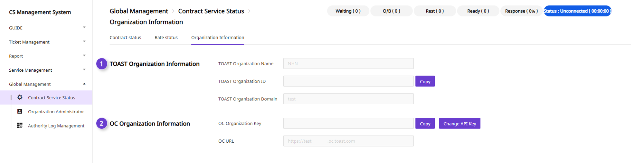Open the Rate status tab
The height and width of the screenshot is (163, 644).
tap(166, 37)
